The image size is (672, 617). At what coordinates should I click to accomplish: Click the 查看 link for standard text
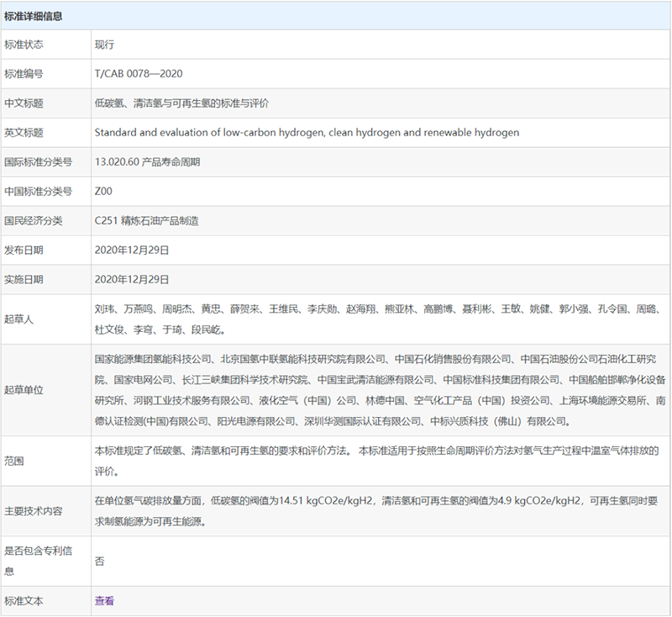104,601
